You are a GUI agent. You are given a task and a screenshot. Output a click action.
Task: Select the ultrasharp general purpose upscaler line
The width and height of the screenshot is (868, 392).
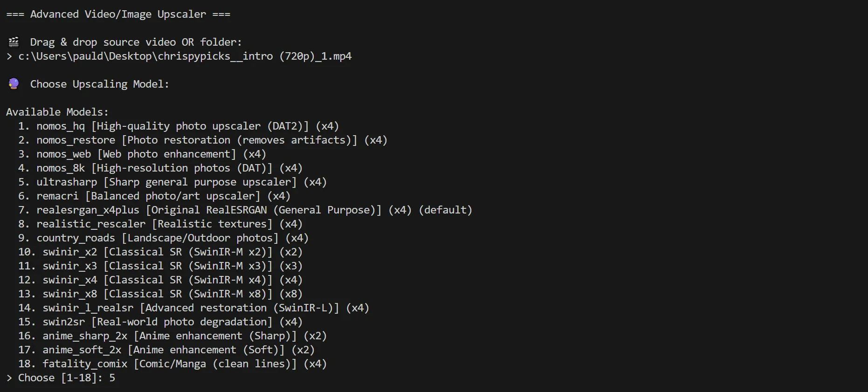(172, 182)
